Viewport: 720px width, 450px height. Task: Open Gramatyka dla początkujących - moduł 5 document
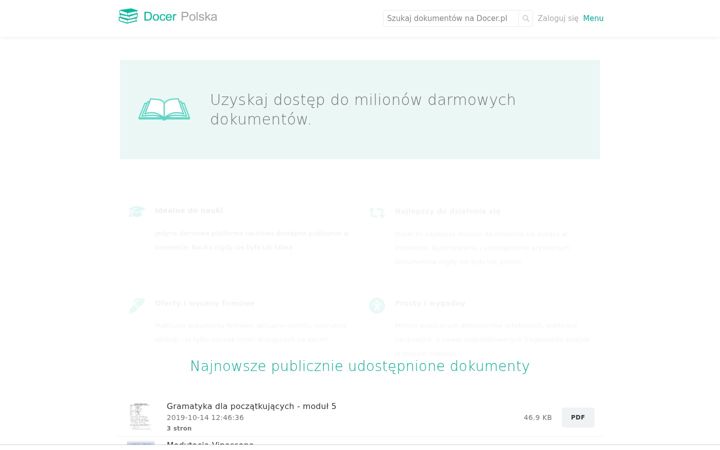[251, 406]
